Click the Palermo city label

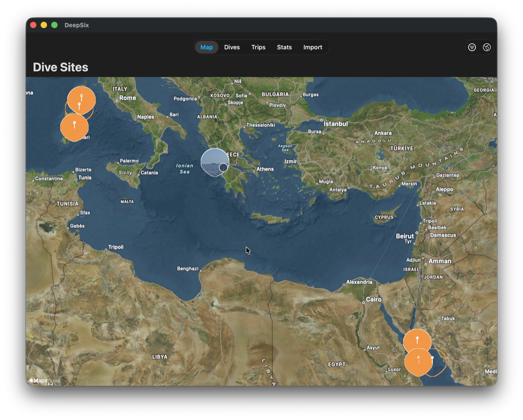point(129,161)
